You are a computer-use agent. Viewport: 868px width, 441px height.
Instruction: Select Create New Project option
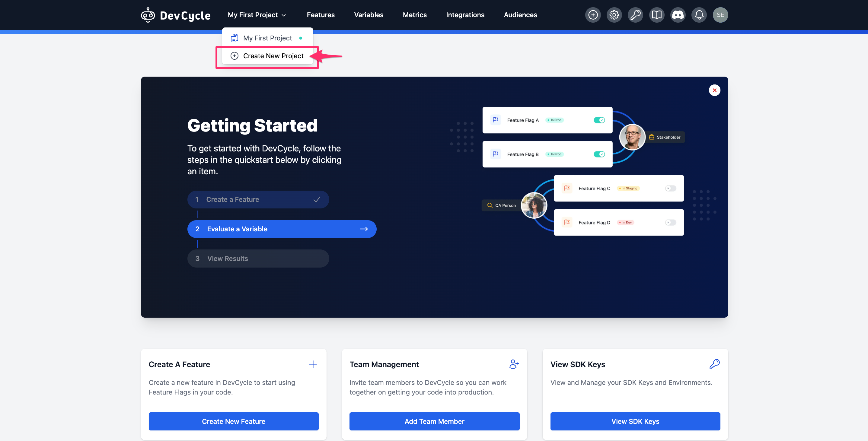tap(273, 56)
